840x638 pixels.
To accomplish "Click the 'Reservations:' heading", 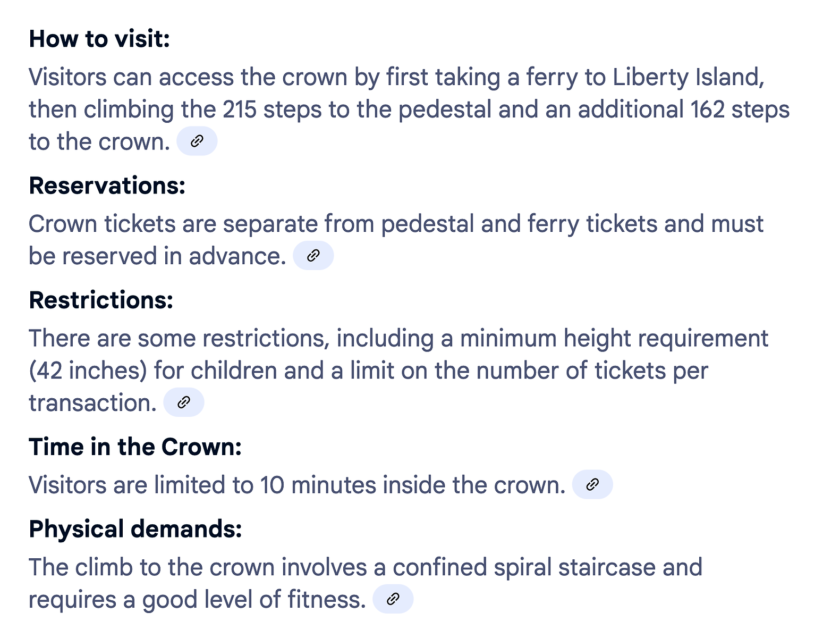I will (x=107, y=186).
